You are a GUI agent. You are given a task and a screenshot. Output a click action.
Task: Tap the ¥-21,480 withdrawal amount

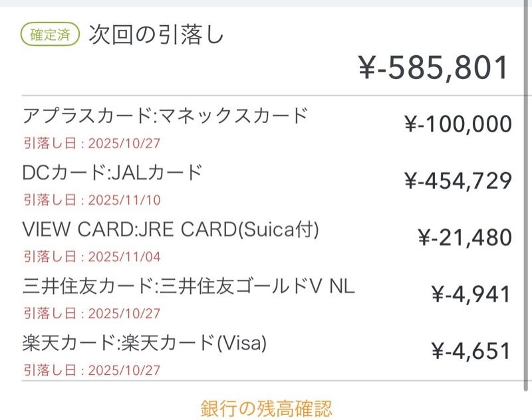tap(464, 237)
